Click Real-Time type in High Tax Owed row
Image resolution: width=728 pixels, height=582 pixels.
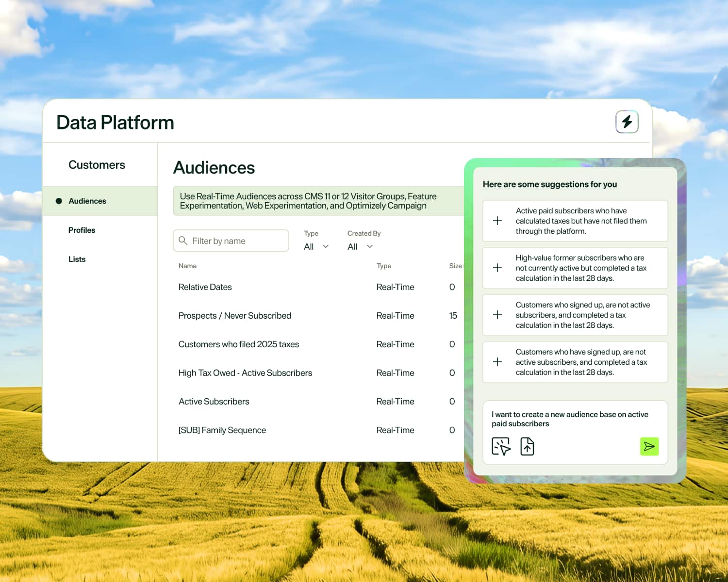tap(395, 373)
